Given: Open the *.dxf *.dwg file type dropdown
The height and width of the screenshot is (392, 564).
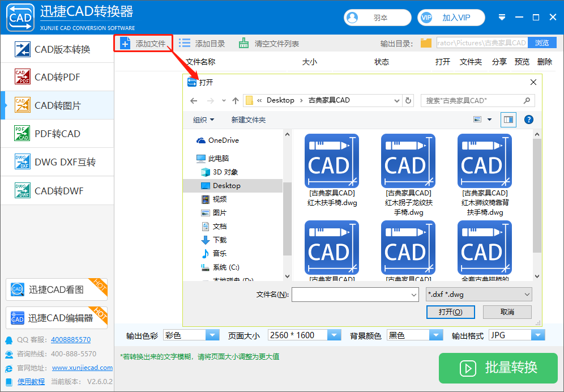Looking at the screenshot, I should click(x=478, y=295).
